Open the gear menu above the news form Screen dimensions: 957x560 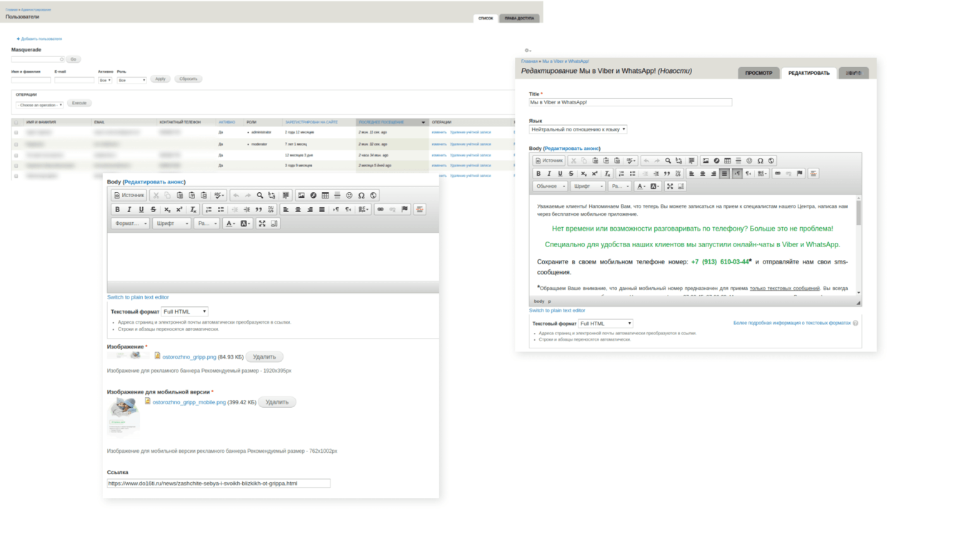tap(528, 51)
